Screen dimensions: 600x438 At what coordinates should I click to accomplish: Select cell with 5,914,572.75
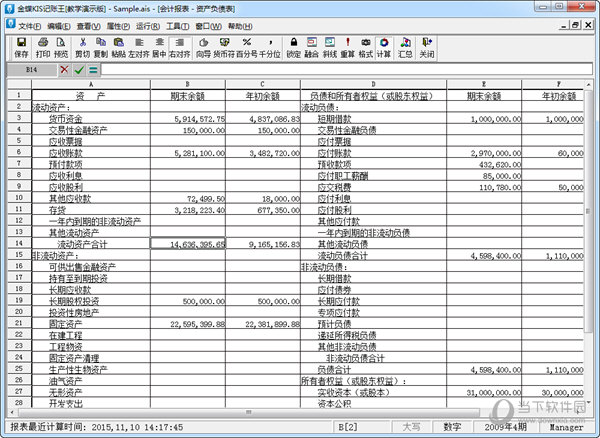[x=188, y=119]
